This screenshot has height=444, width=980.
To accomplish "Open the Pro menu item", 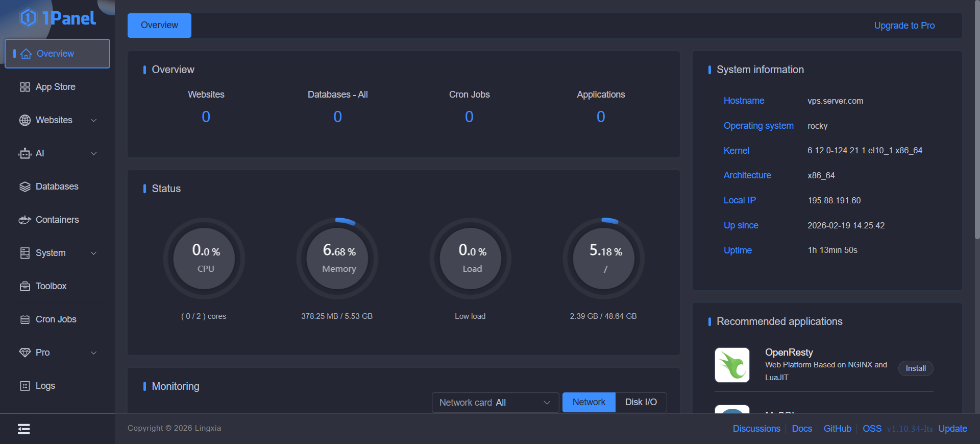I will point(43,353).
